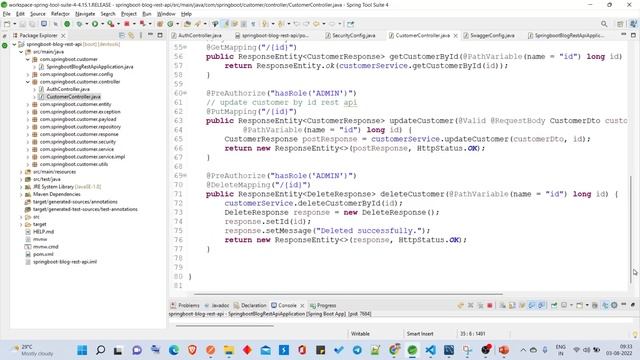Toggle fold marker at line 69

185,176
